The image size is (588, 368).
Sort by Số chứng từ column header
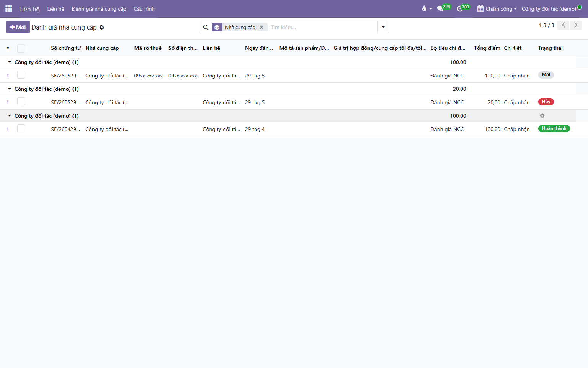coord(66,48)
